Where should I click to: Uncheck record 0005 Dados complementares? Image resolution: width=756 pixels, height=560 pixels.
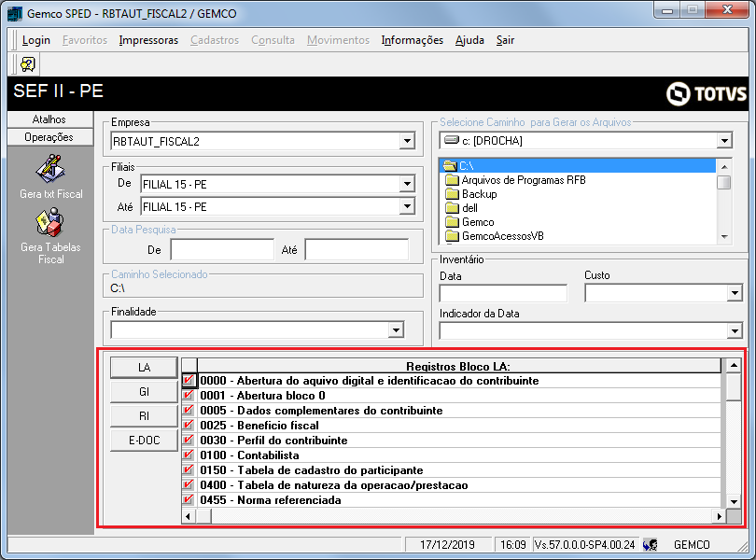pos(189,411)
